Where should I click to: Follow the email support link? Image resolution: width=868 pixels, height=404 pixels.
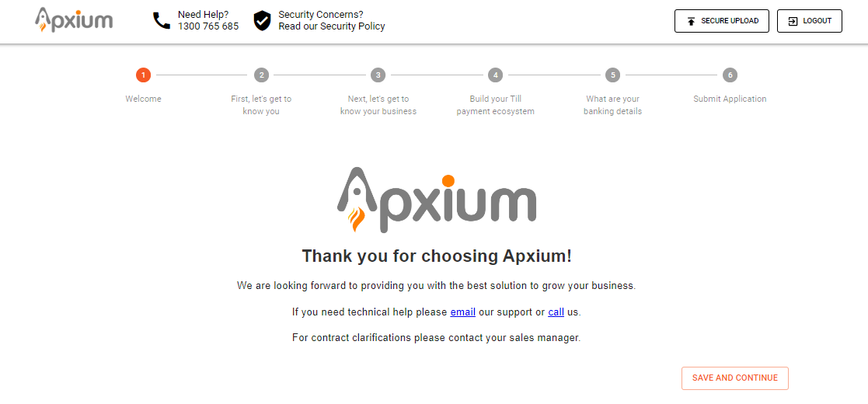tap(462, 312)
